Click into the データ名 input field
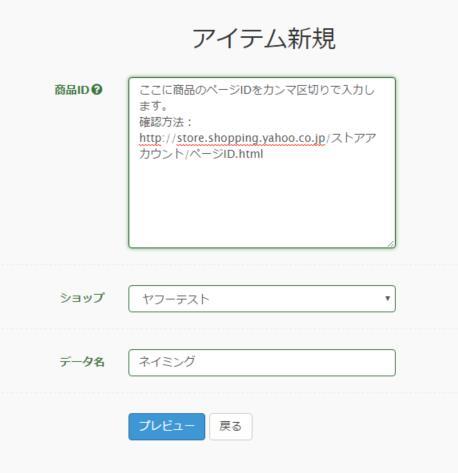The width and height of the screenshot is (458, 473). coord(262,362)
